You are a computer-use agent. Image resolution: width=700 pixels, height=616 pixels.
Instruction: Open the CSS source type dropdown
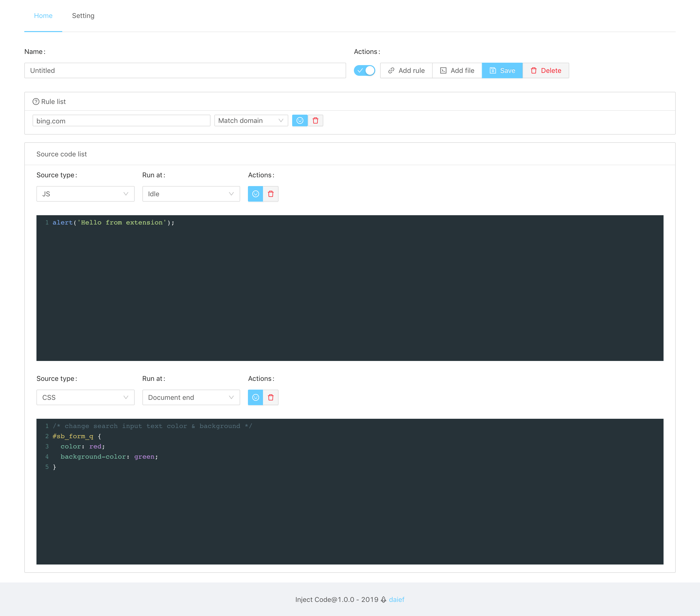point(85,397)
